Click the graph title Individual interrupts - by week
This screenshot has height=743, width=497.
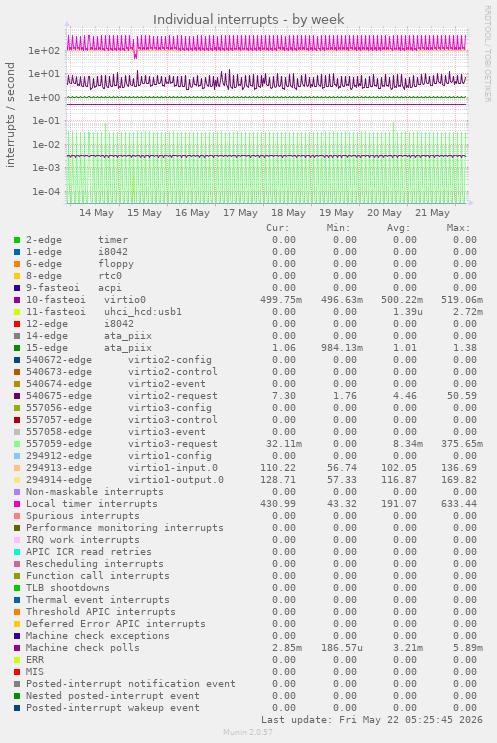click(x=248, y=19)
